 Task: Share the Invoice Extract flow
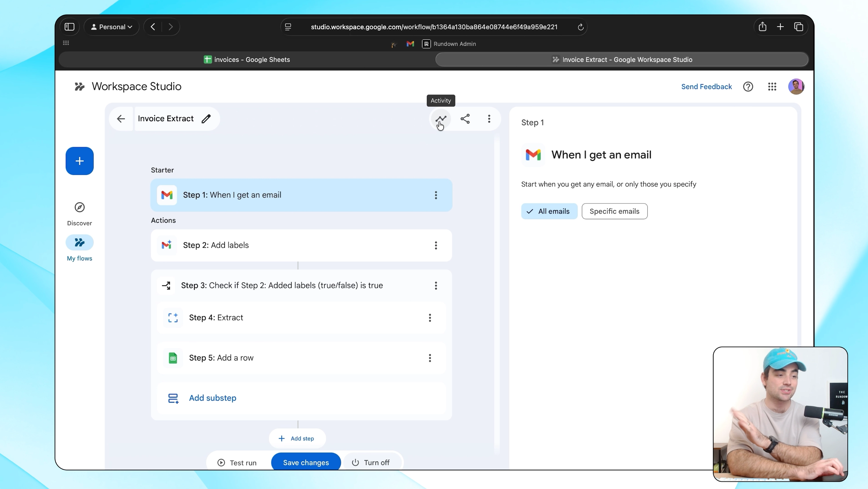[x=465, y=119]
